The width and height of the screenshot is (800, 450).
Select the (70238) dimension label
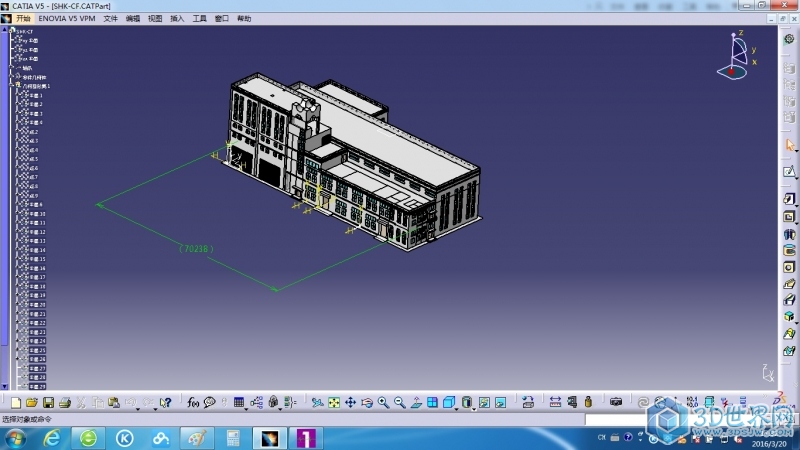click(196, 249)
